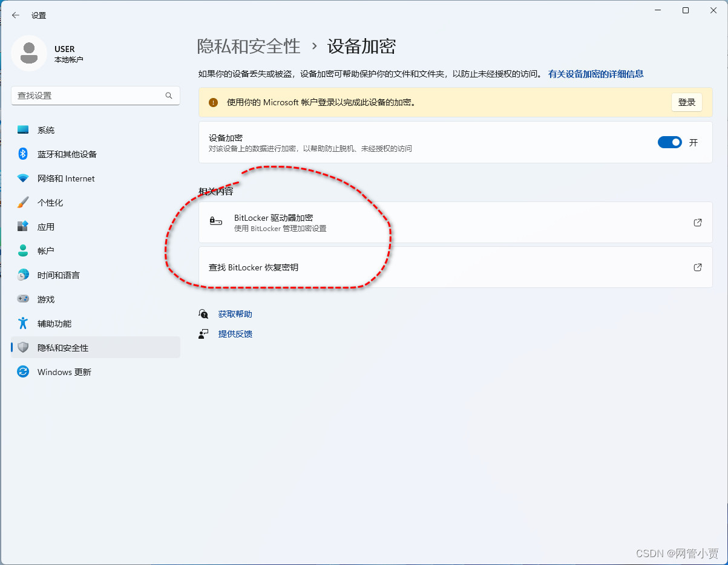Click the back arrow at top left
Image resolution: width=728 pixels, height=565 pixels.
click(x=15, y=15)
